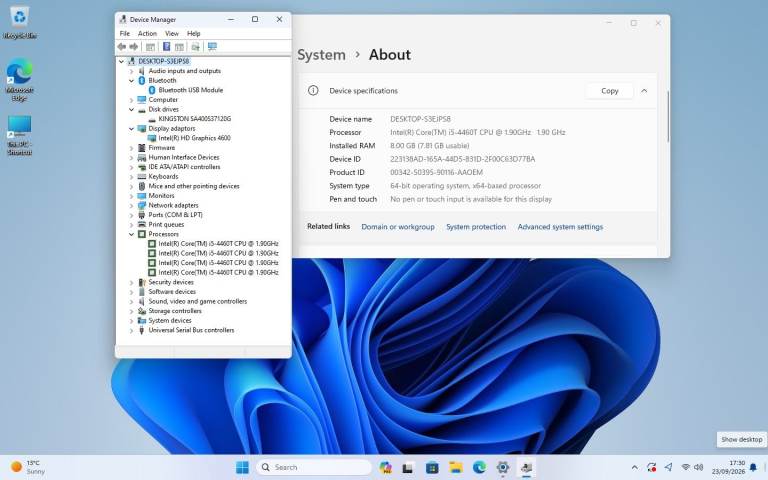Open Recycle Bin desktop icon
768x480 pixels.
click(x=20, y=23)
